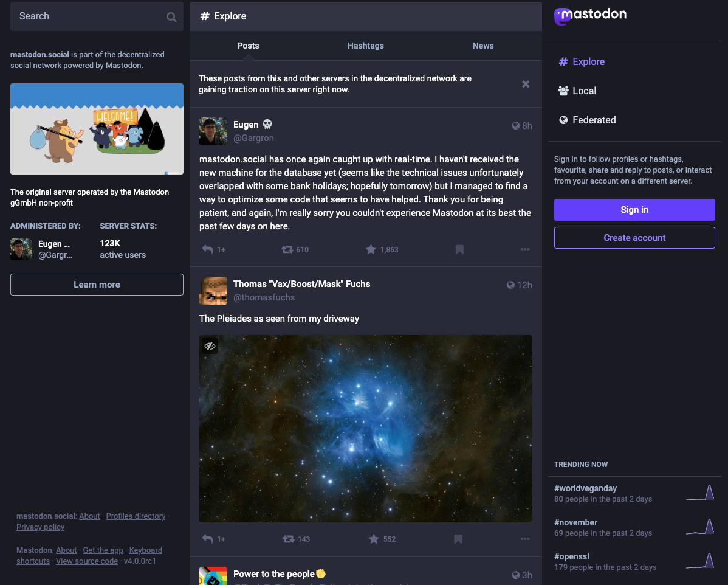Open the Federated timeline

(594, 120)
